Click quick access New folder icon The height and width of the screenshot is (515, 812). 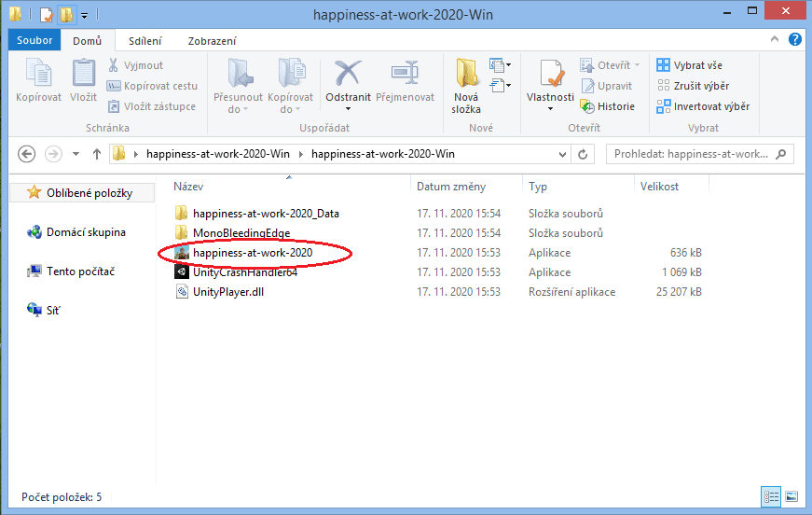point(66,15)
